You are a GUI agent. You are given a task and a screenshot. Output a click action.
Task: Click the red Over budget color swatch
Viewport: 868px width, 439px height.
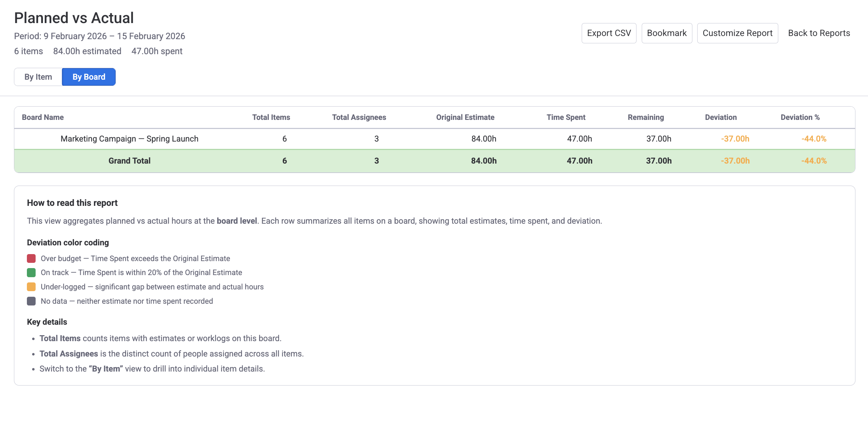click(x=31, y=258)
